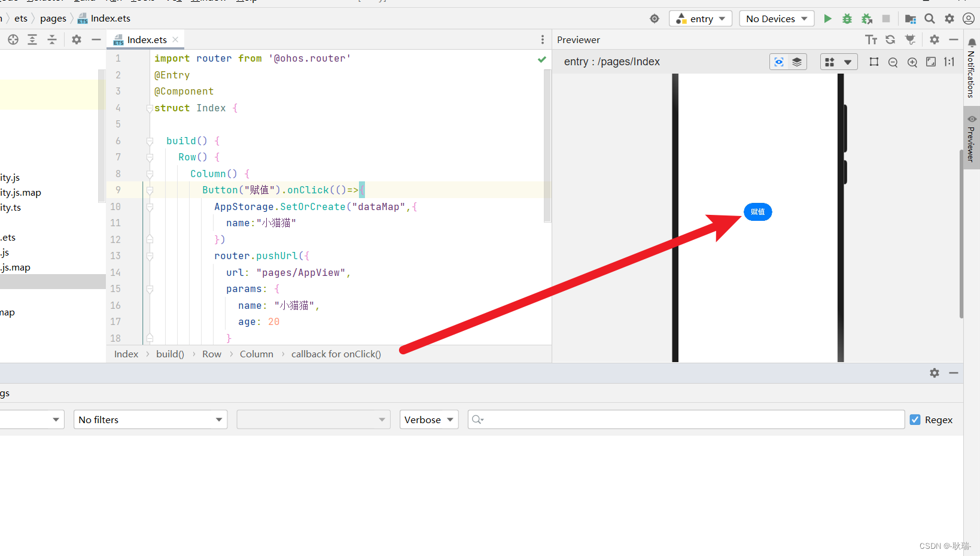Click the blue 赋值 button in preview
This screenshot has height=556, width=980.
(758, 212)
